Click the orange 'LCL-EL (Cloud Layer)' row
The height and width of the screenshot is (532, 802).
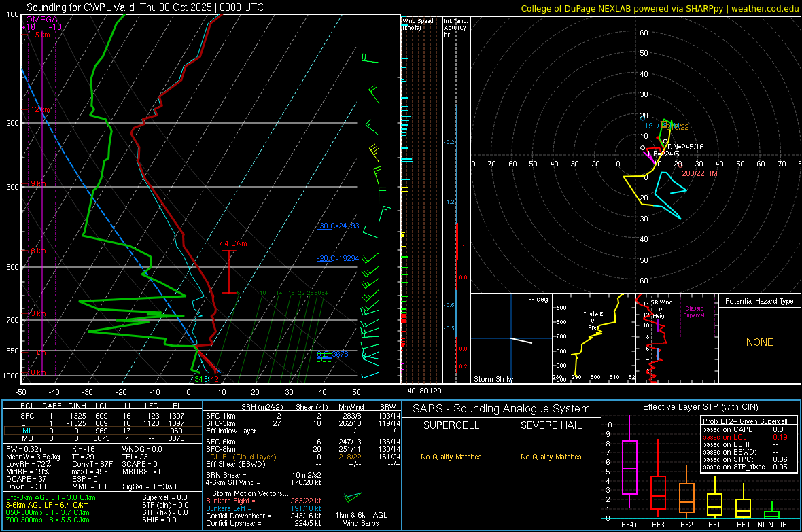coord(241,457)
